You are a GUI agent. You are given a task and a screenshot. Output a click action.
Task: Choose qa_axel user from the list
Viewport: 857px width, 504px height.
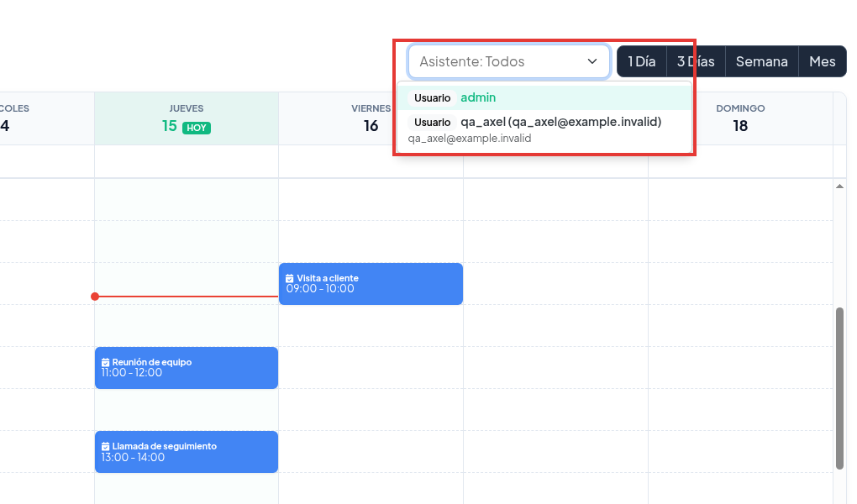pyautogui.click(x=544, y=129)
